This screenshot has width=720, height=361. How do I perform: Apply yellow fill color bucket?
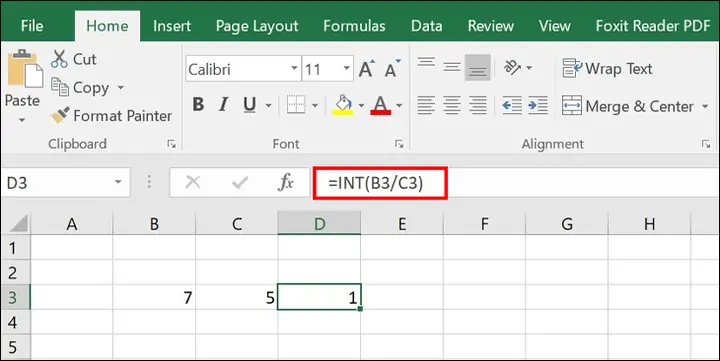coord(343,105)
